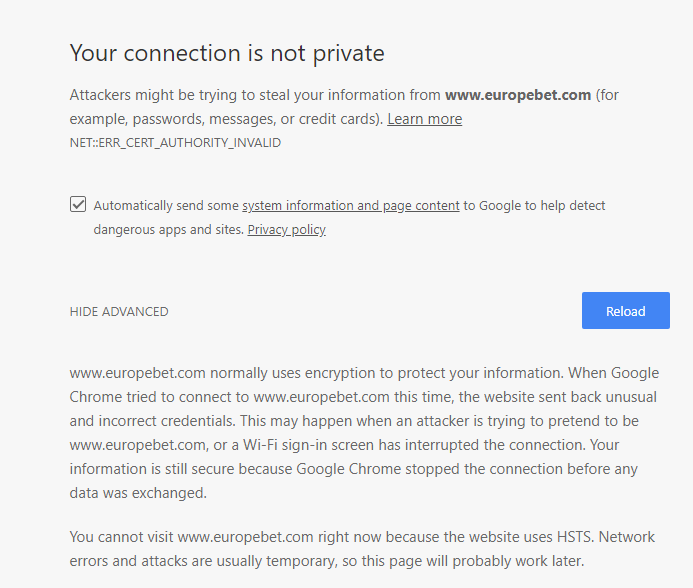Uncheck the automatically send information checkbox
The width and height of the screenshot is (693, 588).
78,205
